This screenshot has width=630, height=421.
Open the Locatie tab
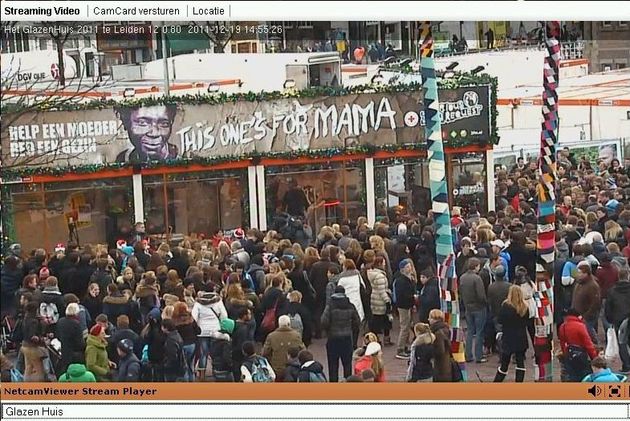[x=208, y=11]
